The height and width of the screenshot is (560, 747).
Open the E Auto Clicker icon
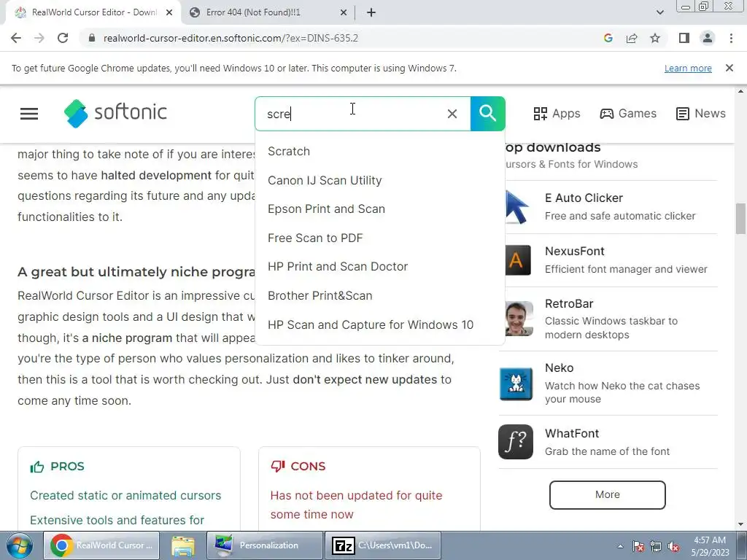[x=517, y=206]
